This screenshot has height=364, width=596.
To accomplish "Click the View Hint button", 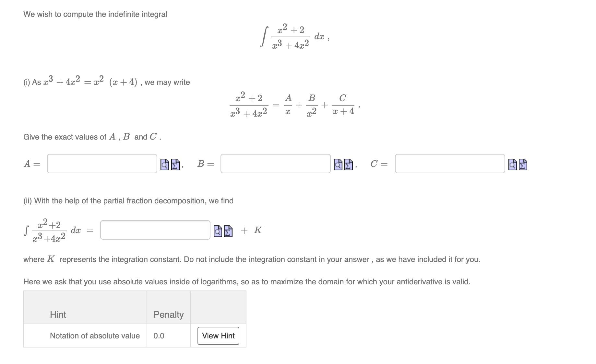I will point(218,336).
